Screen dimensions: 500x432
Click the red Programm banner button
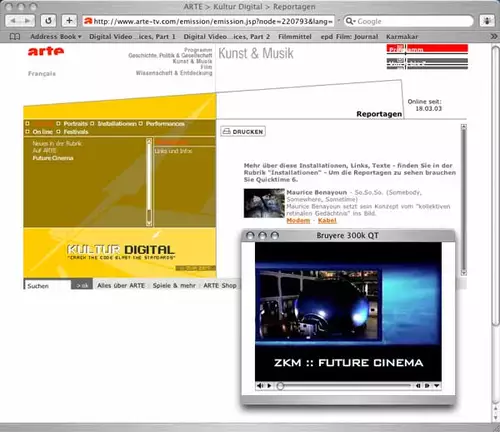click(427, 49)
